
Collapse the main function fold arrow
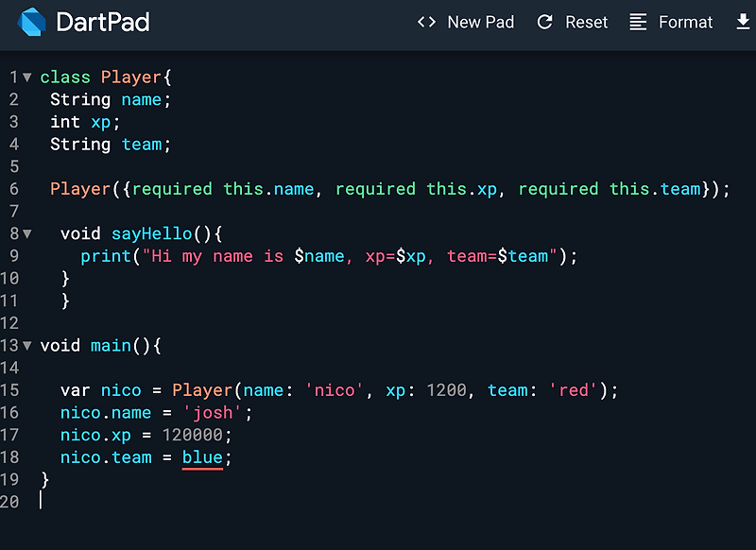[27, 345]
